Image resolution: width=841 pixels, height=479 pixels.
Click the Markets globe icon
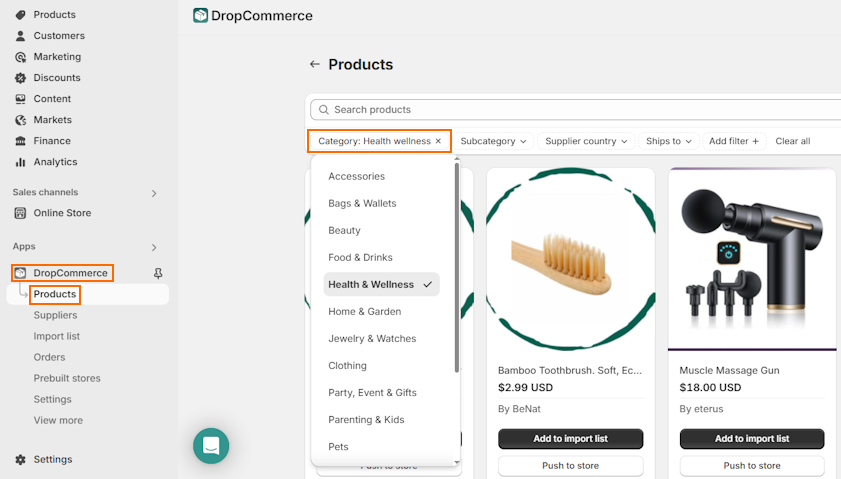pos(20,120)
